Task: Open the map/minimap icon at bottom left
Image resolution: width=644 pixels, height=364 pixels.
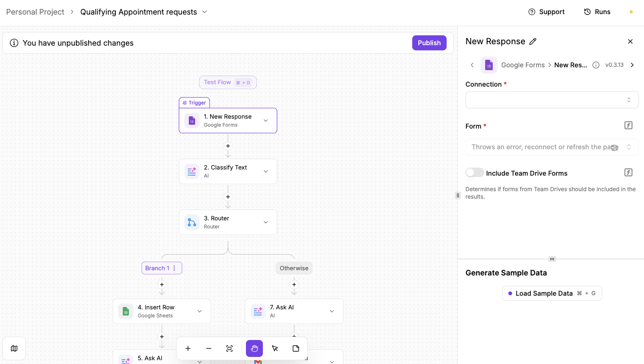Action: pyautogui.click(x=14, y=348)
